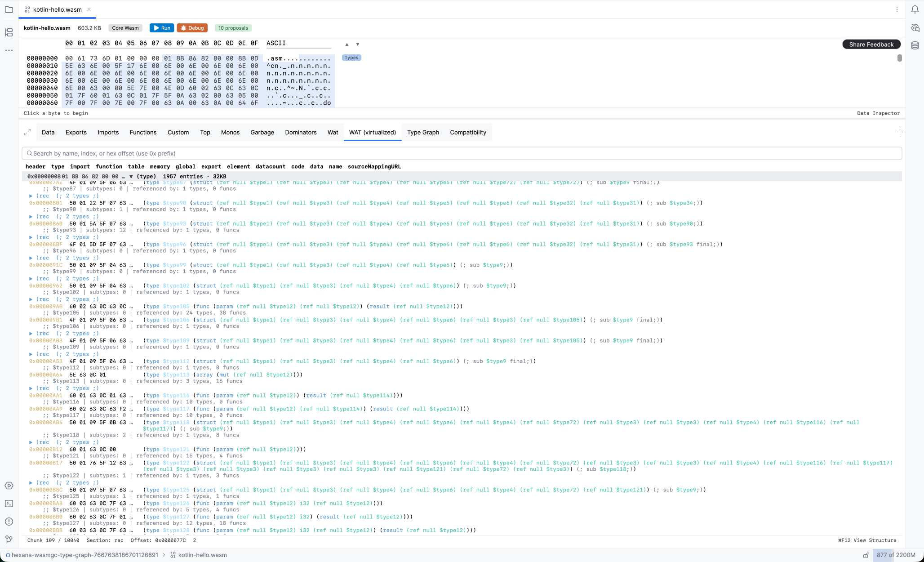The width and height of the screenshot is (924, 562).
Task: Toggle the read-only lock icon in status bar
Action: [866, 555]
